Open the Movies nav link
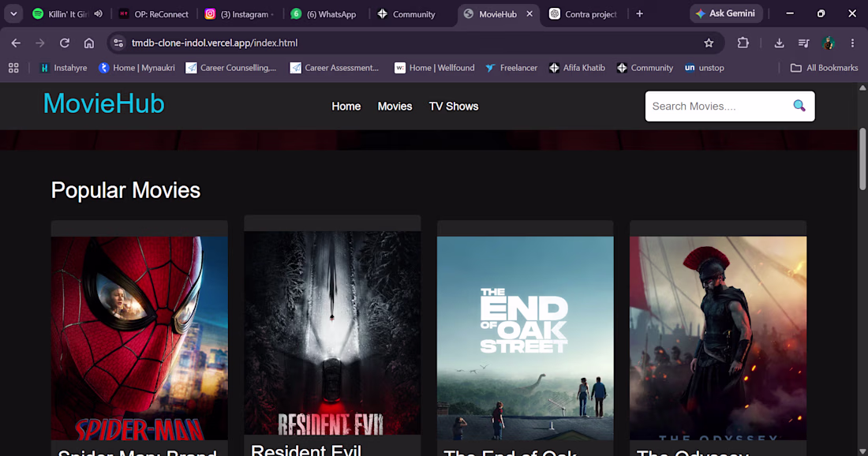The width and height of the screenshot is (868, 456). pyautogui.click(x=395, y=107)
